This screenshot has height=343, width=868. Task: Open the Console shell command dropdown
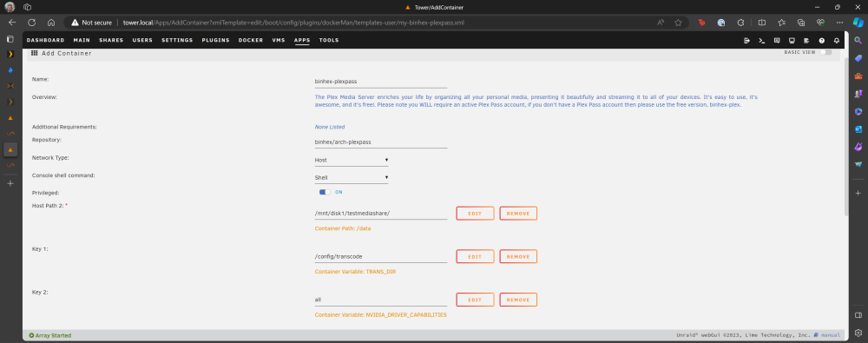(x=352, y=178)
